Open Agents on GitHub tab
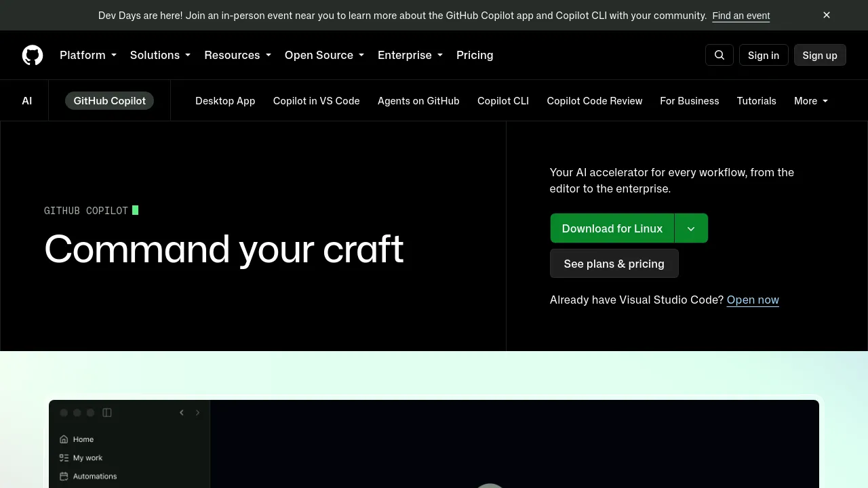The height and width of the screenshot is (488, 868). 418,100
